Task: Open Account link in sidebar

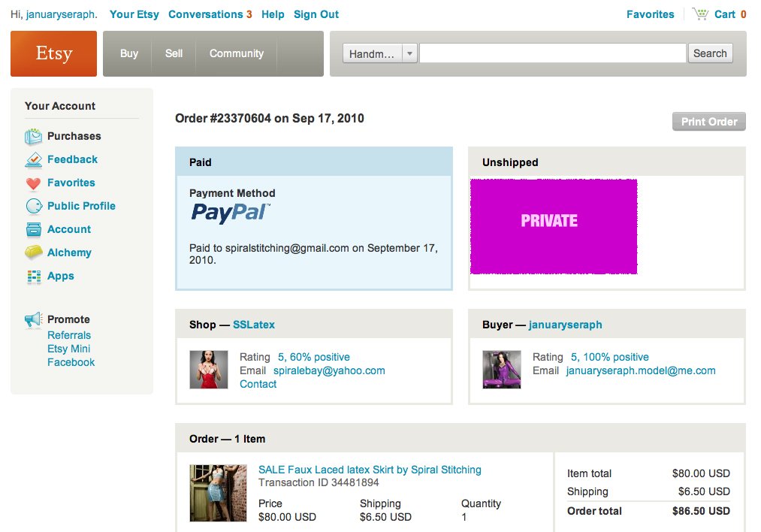Action: (x=69, y=230)
